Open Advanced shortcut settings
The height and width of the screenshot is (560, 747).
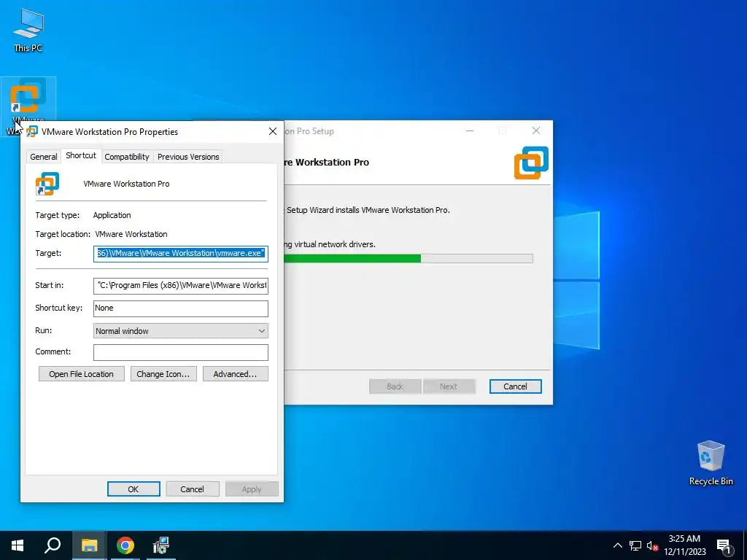coord(236,374)
